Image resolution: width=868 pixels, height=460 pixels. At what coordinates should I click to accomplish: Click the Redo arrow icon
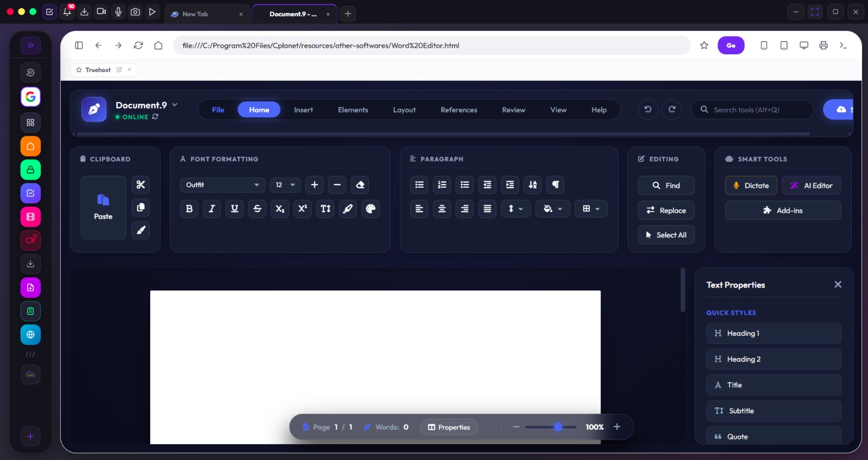pyautogui.click(x=672, y=110)
